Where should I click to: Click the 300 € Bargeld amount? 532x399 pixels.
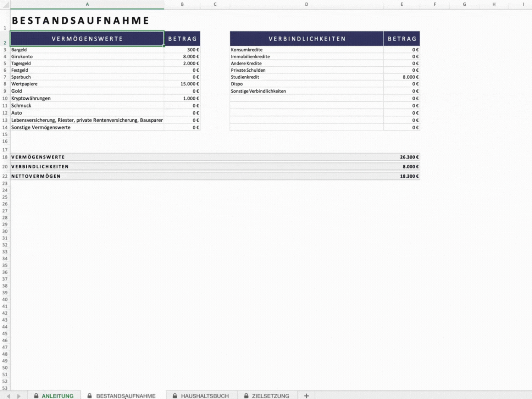182,50
